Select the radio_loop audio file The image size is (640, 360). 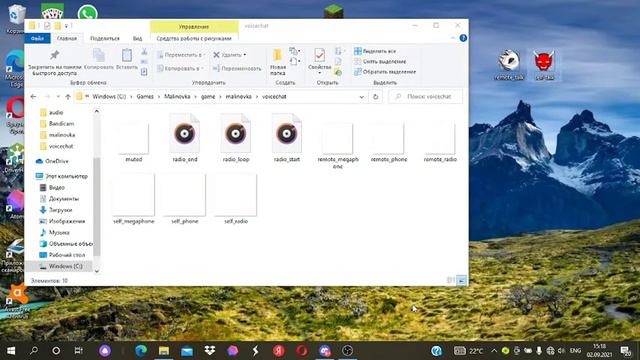(236, 138)
